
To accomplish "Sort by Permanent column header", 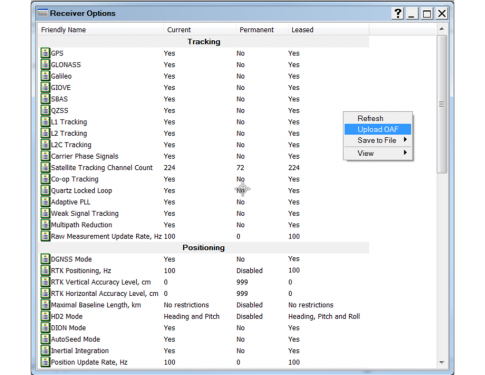I will point(262,30).
